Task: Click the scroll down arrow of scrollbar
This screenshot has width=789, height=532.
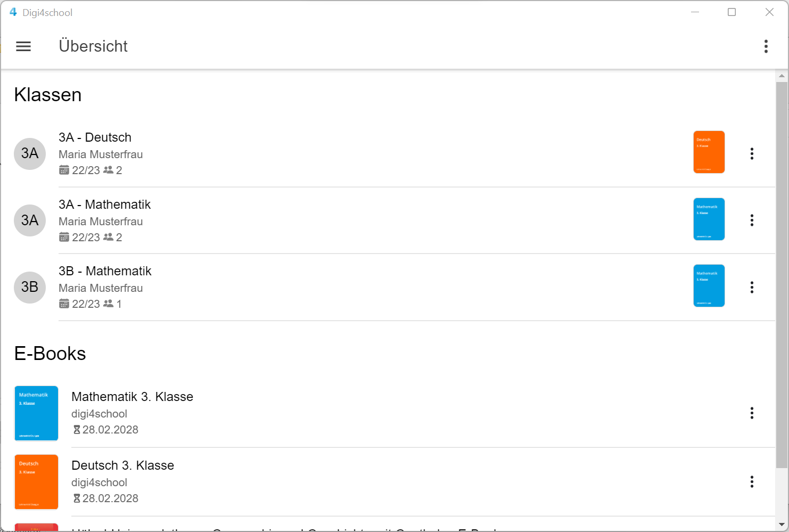Action: 782,525
